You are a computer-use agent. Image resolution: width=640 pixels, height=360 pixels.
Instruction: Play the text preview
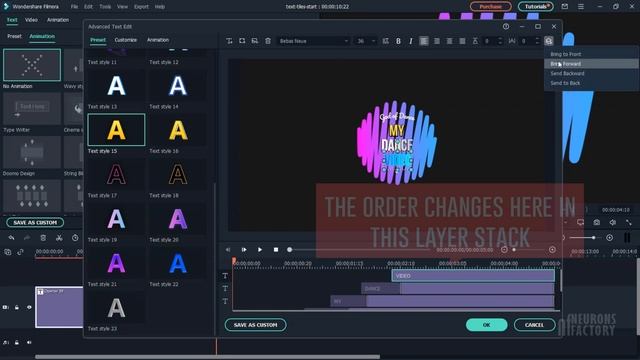(260, 249)
